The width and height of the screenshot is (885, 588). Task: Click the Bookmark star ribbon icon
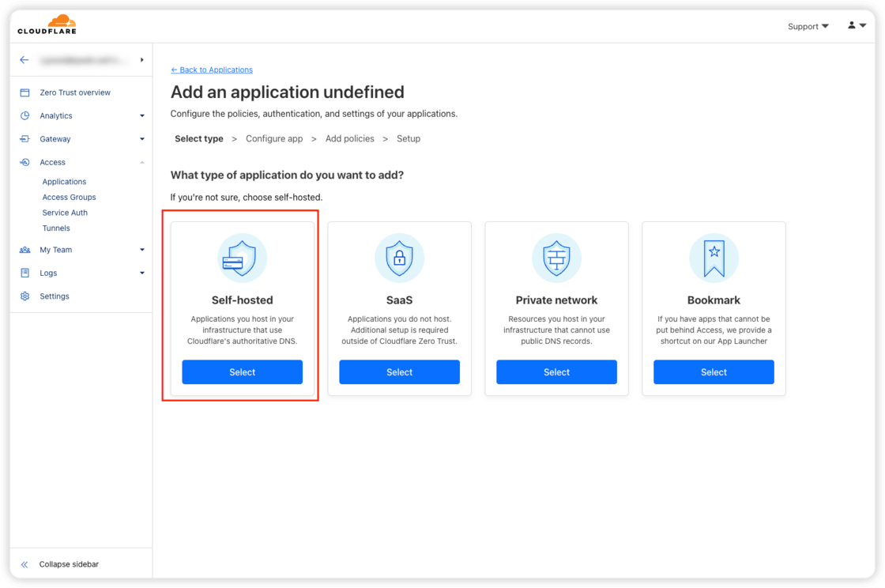coord(714,258)
